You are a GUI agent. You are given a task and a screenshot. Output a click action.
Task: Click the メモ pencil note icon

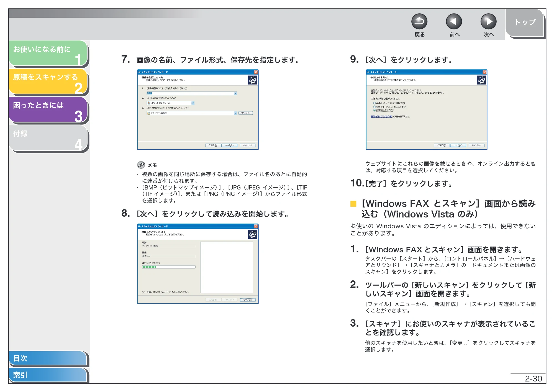click(141, 165)
